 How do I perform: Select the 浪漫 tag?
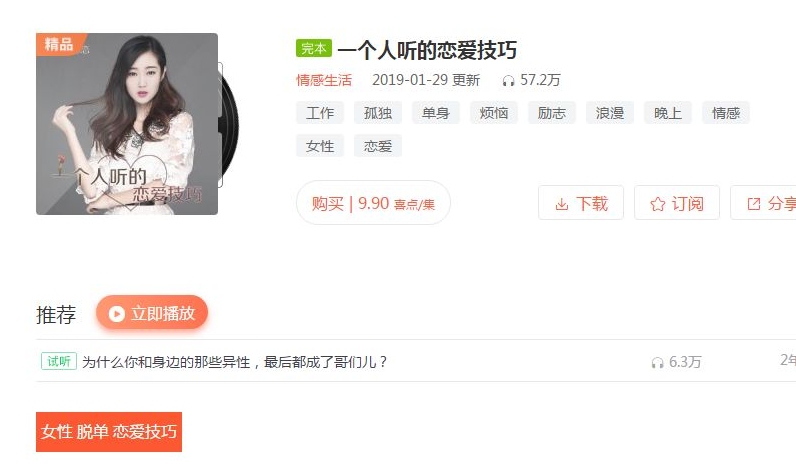[610, 113]
